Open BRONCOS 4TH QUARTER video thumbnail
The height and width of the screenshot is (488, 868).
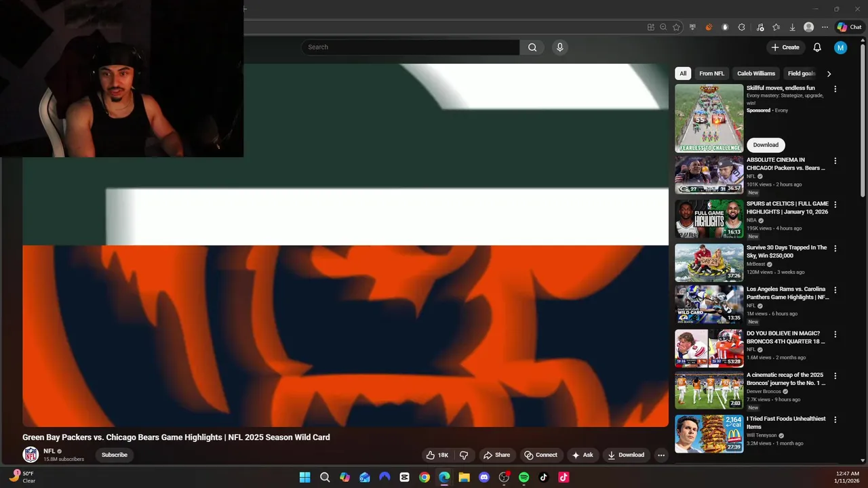[x=709, y=348]
